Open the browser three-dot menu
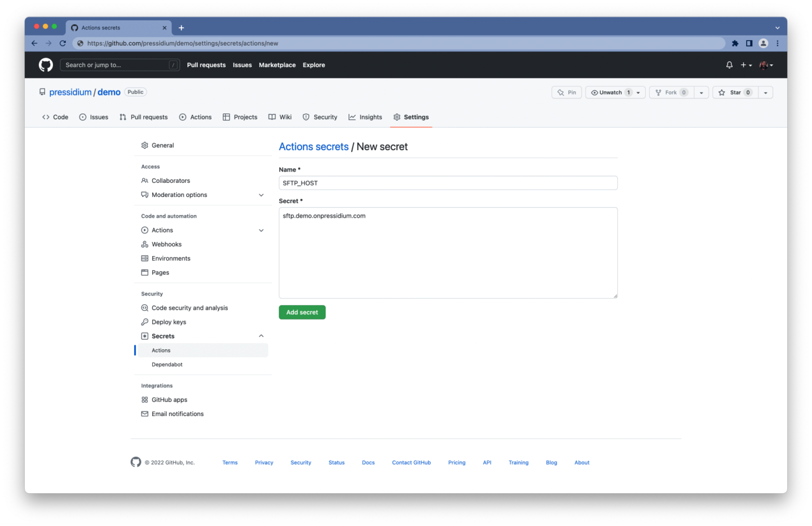Viewport: 812px width, 526px height. pyautogui.click(x=777, y=43)
